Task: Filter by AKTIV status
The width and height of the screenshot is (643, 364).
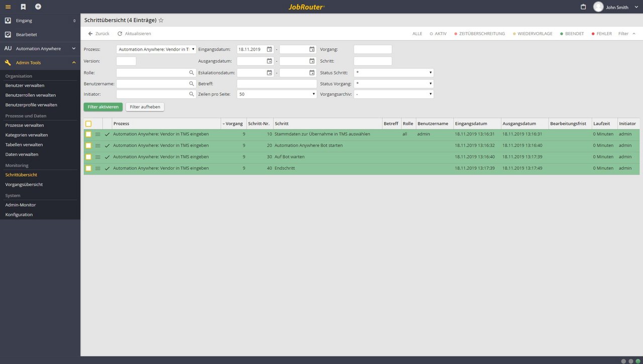Action: 438,34
